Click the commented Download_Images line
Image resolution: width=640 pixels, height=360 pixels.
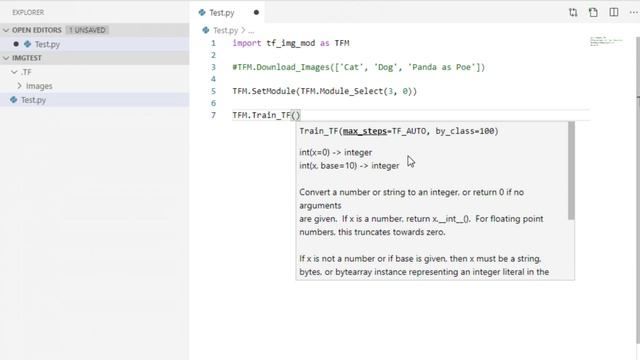359,67
